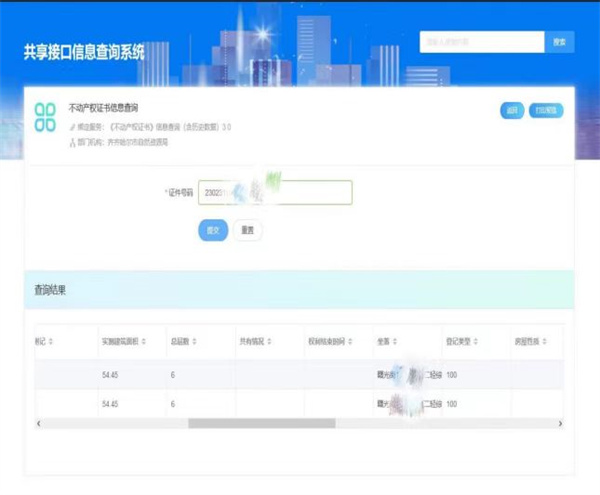Sort by 坐落 column arrows
Viewport: 600px width, 495px height.
coord(395,342)
